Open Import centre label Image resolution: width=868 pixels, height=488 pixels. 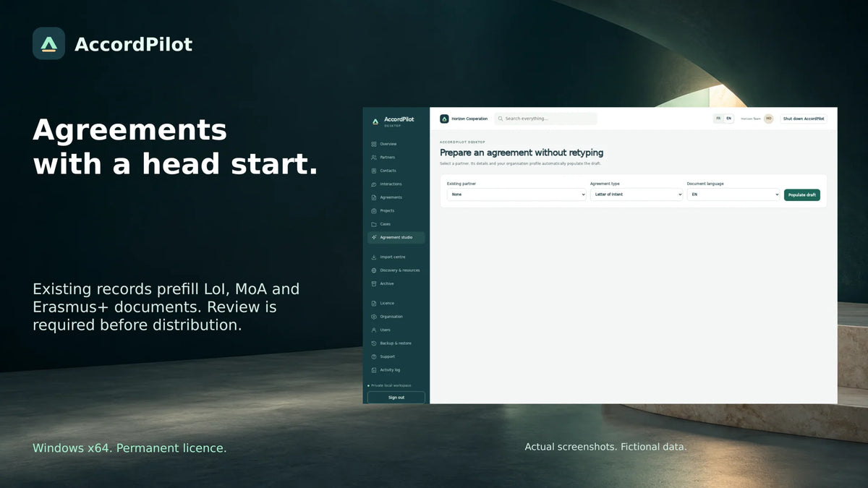(x=393, y=257)
